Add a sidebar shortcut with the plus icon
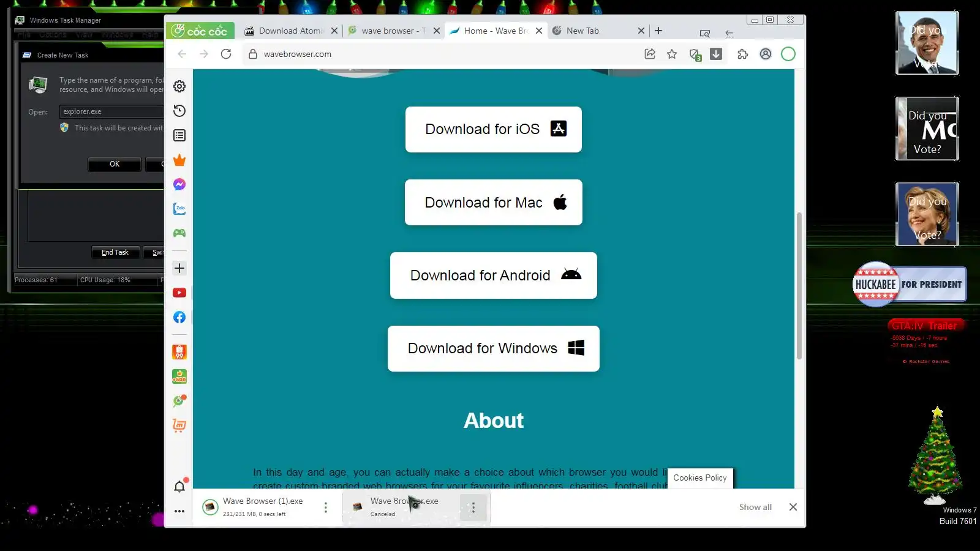The width and height of the screenshot is (980, 551). coord(179,268)
